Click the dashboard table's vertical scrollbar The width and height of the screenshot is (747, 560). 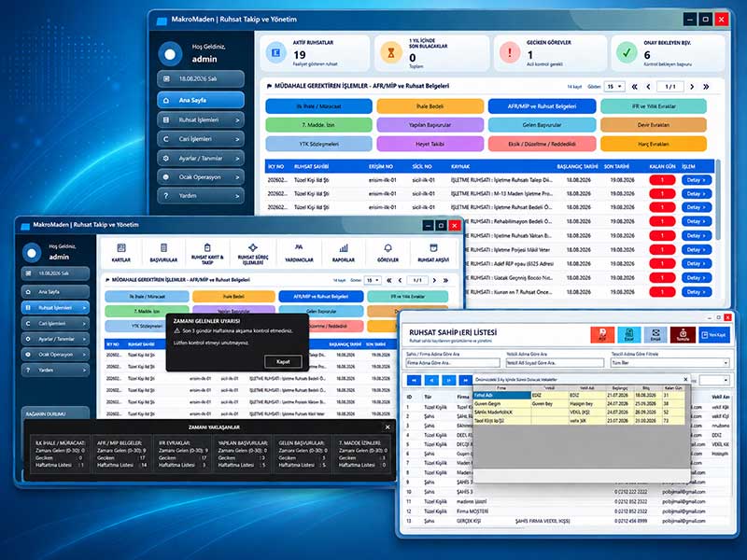point(718,200)
